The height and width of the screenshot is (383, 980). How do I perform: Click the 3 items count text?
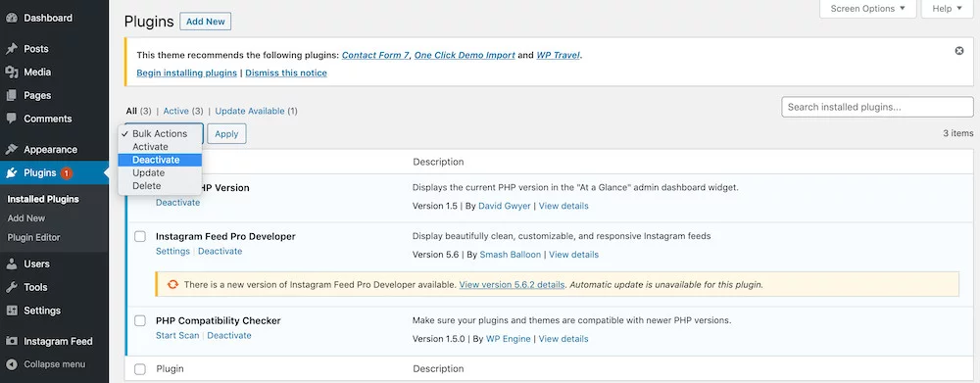[958, 133]
